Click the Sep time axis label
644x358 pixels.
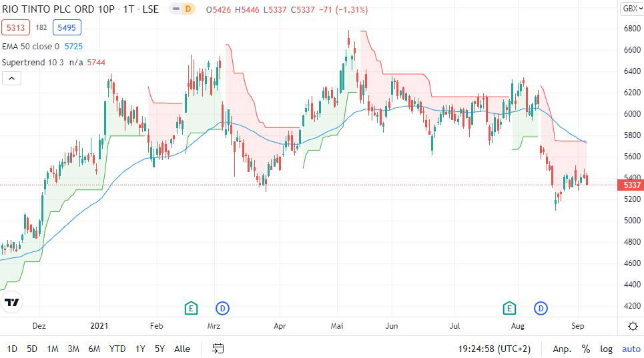[x=577, y=326]
